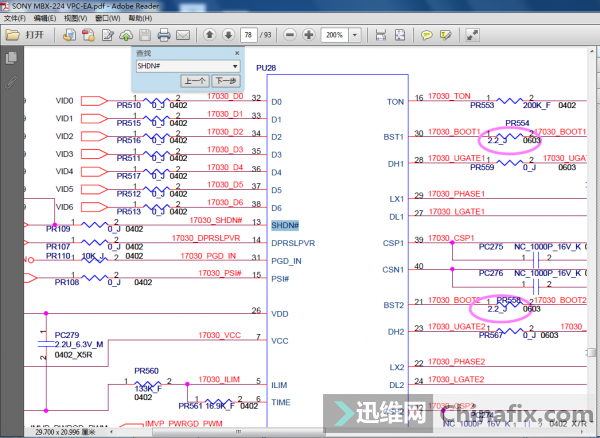The image size is (600, 438).
Task: Click the PU28 component label
Action: [266, 68]
